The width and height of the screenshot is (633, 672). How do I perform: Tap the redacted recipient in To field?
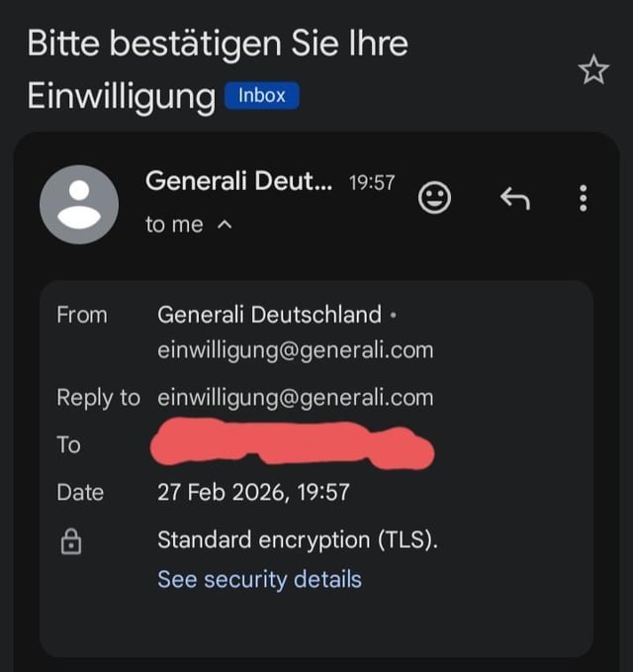click(x=292, y=444)
